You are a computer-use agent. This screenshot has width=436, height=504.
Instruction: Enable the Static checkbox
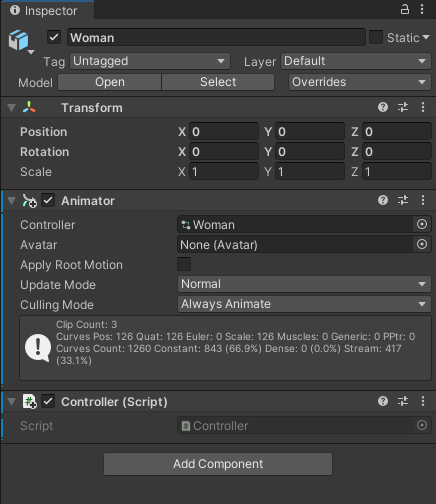376,37
